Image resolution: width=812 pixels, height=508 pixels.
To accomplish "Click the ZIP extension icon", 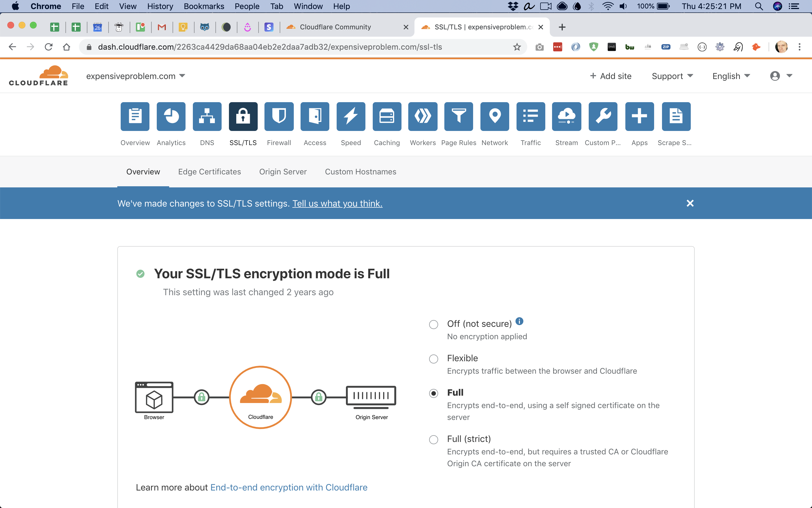I will pos(666,47).
